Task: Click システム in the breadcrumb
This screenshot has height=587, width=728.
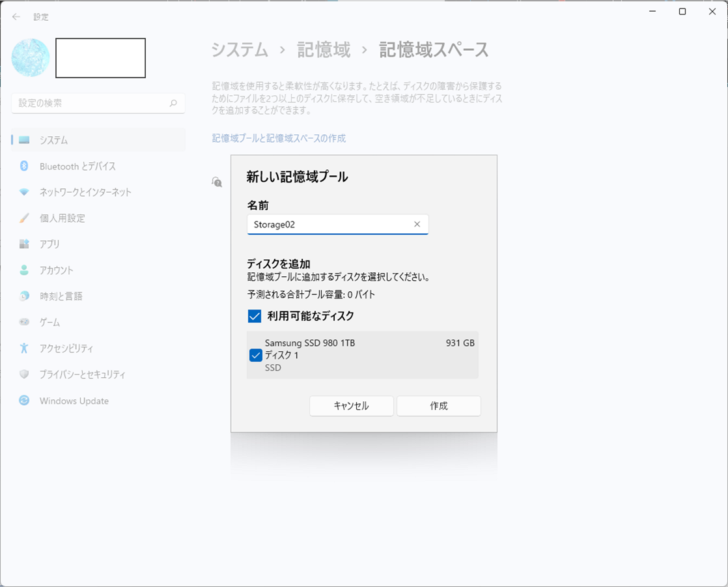Action: click(x=240, y=50)
